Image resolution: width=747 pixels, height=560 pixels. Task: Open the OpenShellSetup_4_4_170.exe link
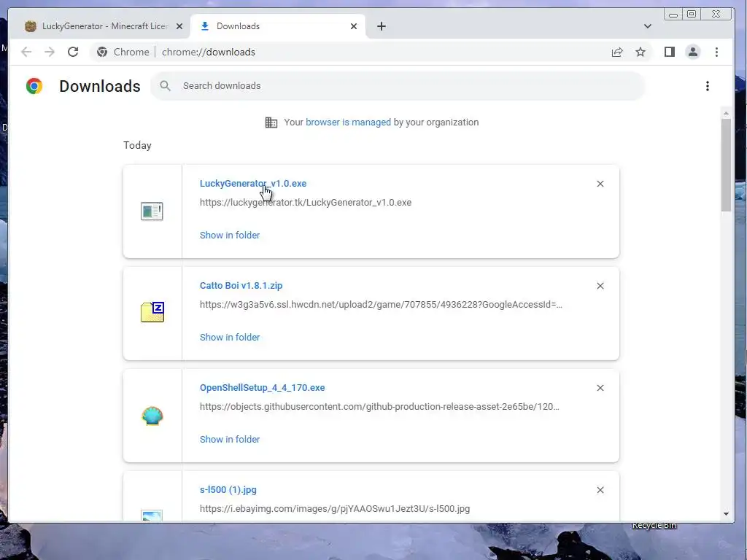point(262,388)
